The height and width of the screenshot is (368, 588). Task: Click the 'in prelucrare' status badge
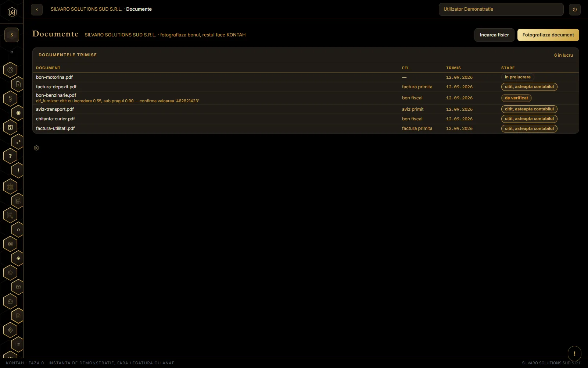click(517, 77)
